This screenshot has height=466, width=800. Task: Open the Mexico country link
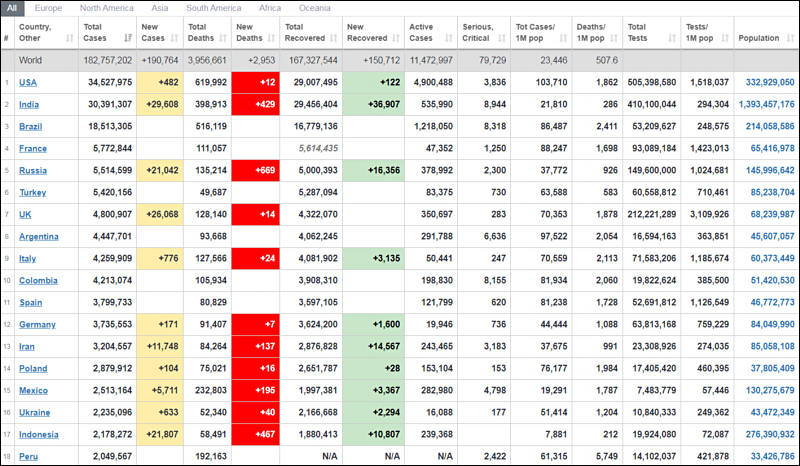click(33, 390)
